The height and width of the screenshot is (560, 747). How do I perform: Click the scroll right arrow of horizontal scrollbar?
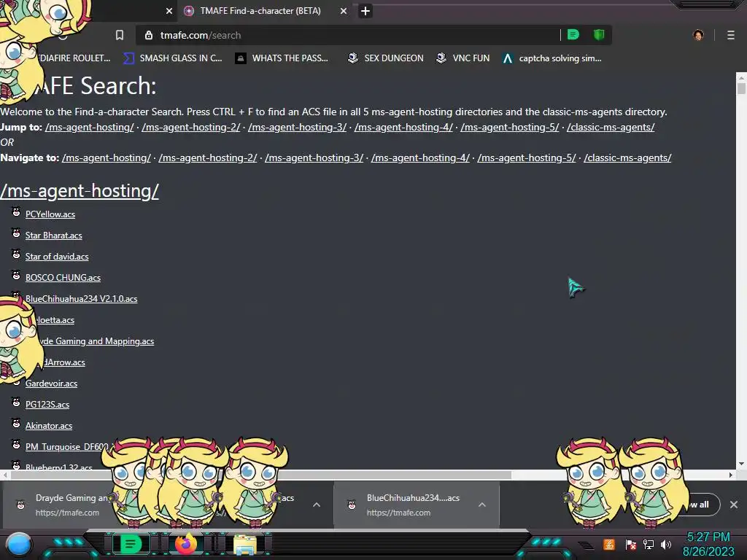(731, 475)
